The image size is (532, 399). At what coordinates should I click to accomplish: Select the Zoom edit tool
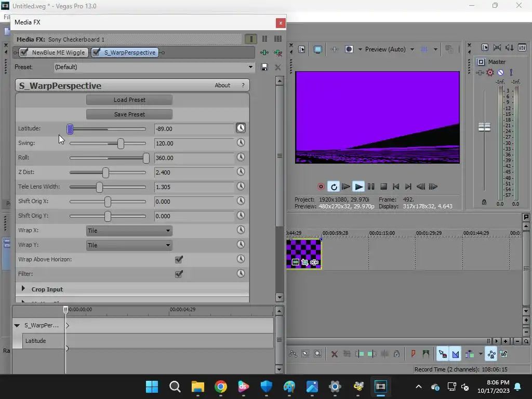click(317, 354)
